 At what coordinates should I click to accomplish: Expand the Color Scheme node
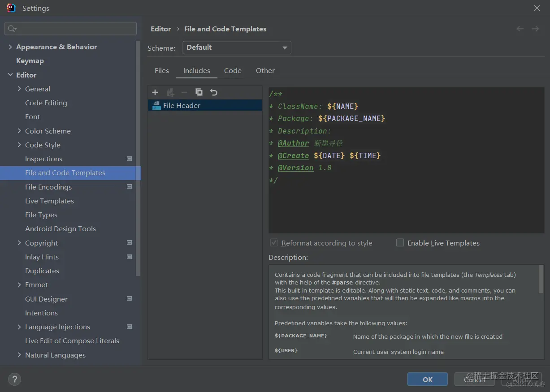19,131
